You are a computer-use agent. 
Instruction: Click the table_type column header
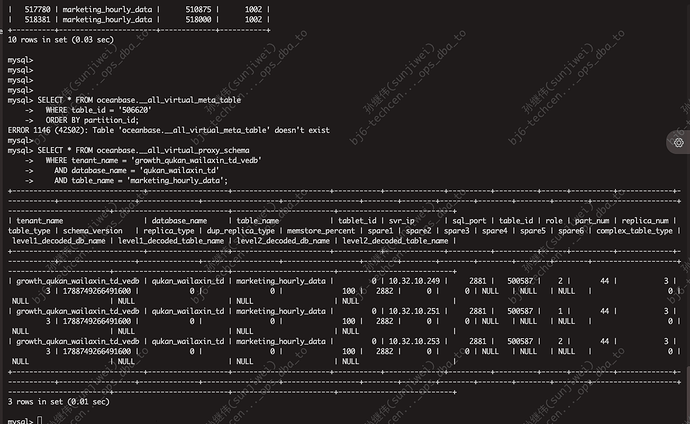click(x=29, y=231)
